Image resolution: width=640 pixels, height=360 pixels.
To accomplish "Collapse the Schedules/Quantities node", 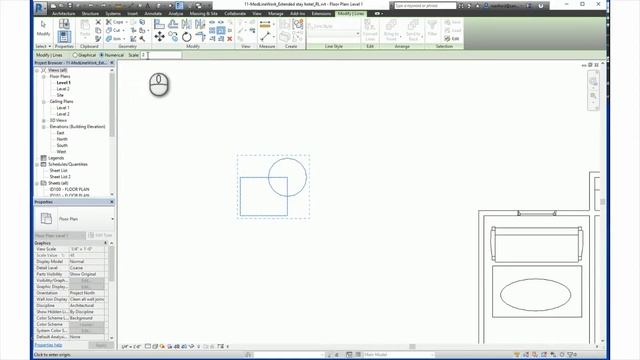I will [x=38, y=164].
